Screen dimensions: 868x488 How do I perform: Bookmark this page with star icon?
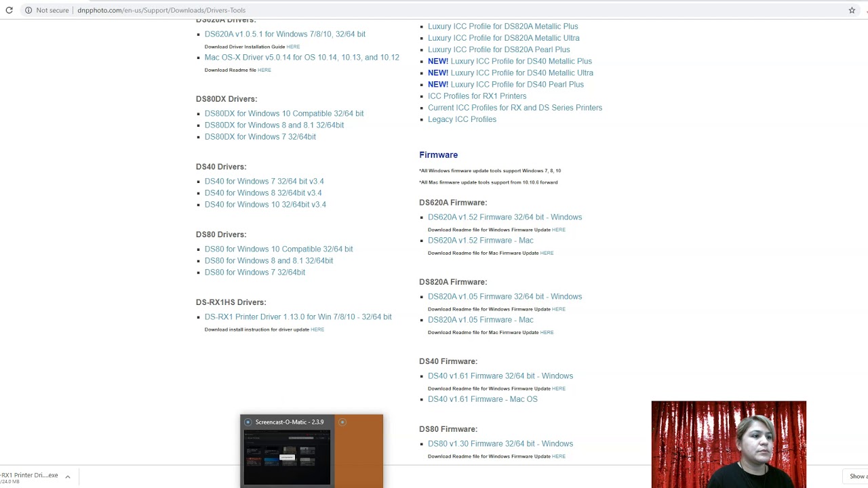[x=852, y=10]
